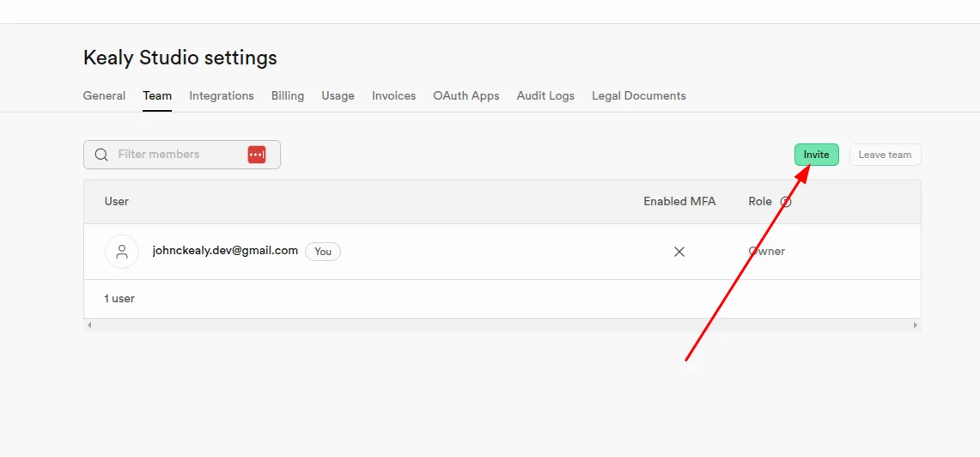Click the green Invite button
The image size is (980, 457).
pos(816,155)
